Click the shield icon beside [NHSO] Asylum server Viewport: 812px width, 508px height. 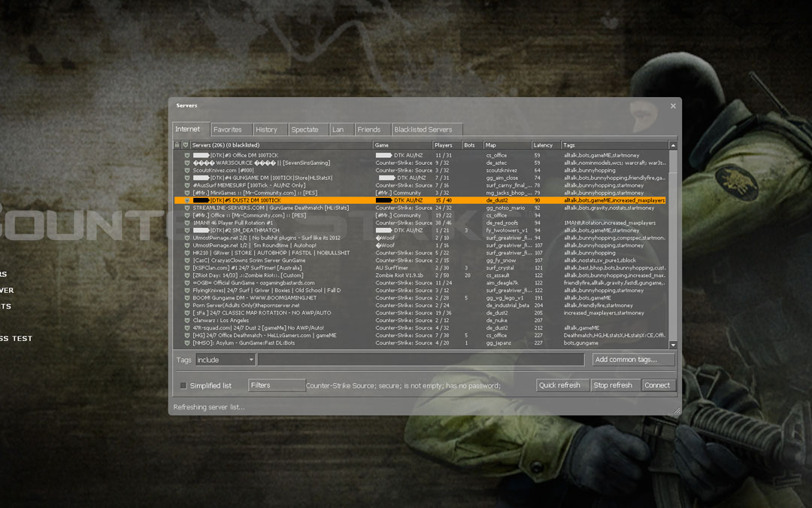pyautogui.click(x=187, y=342)
